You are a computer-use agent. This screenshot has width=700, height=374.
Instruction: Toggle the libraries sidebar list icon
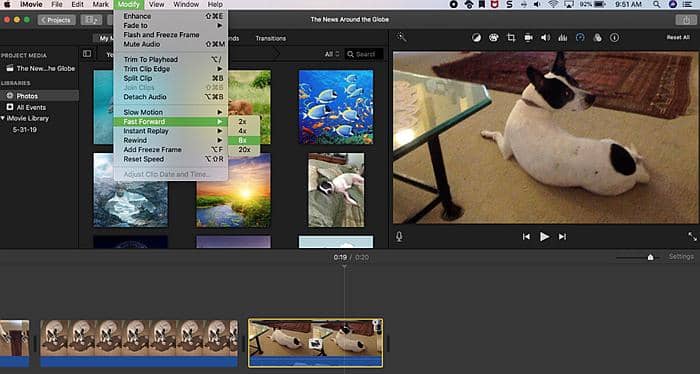(x=87, y=54)
